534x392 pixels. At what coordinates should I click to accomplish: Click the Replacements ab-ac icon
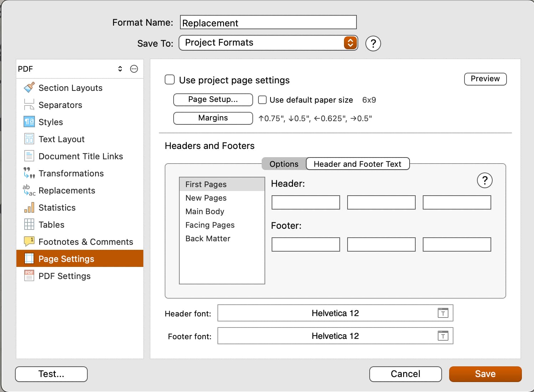(x=29, y=190)
